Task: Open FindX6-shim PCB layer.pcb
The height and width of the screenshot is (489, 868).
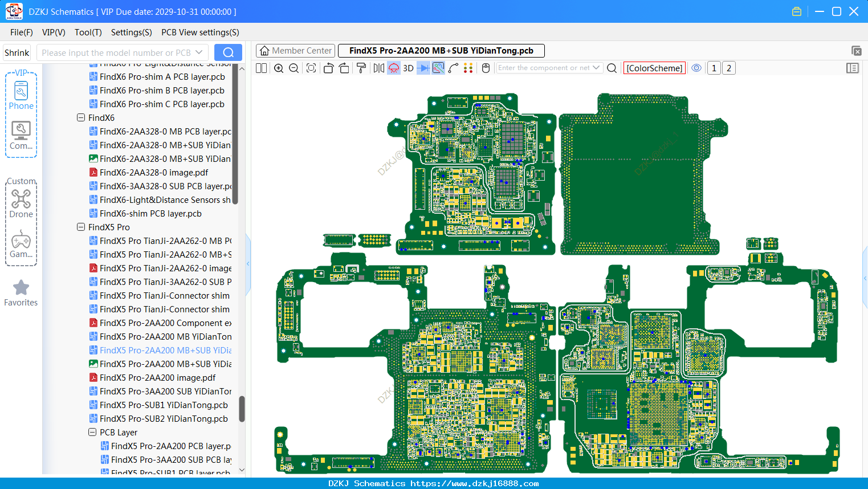Action: [x=150, y=213]
